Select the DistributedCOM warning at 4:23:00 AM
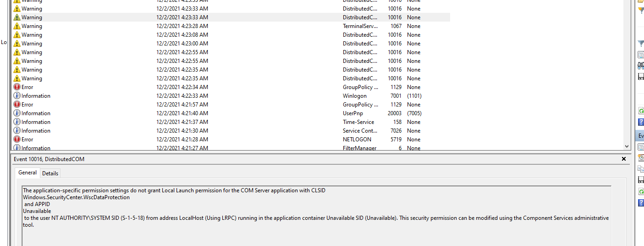The image size is (644, 246). click(183, 44)
